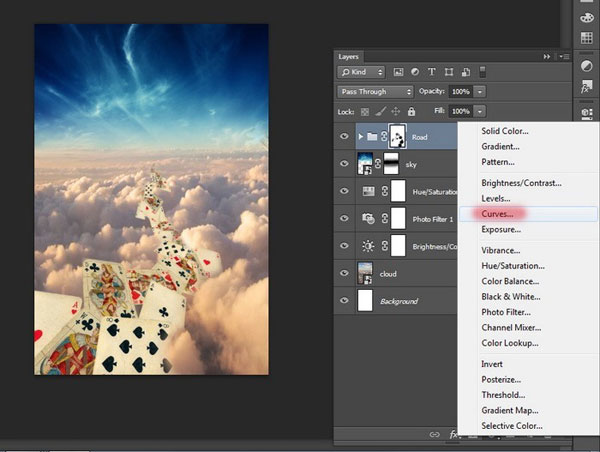The image size is (600, 452).
Task: Filter layers by smart objects icon
Action: click(x=466, y=72)
